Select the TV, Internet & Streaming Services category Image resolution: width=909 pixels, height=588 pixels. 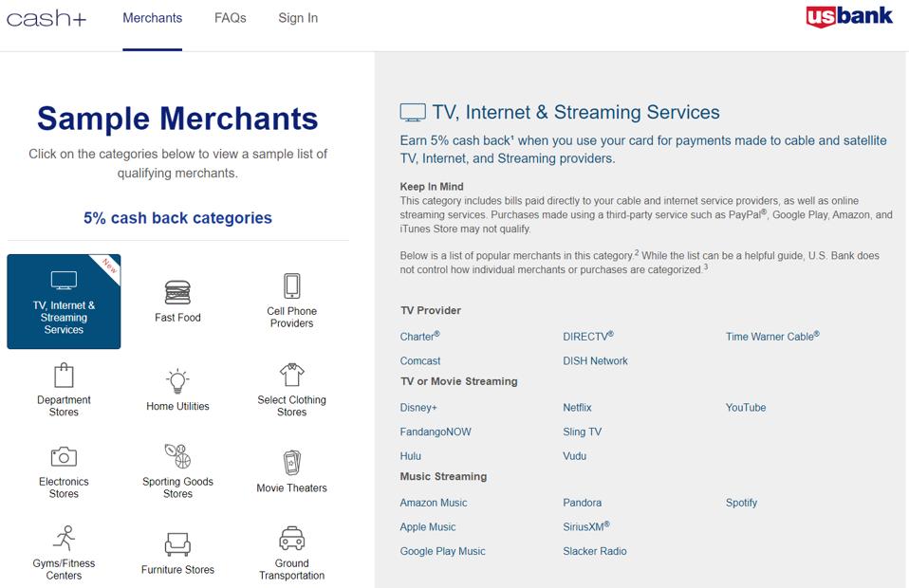(x=63, y=302)
